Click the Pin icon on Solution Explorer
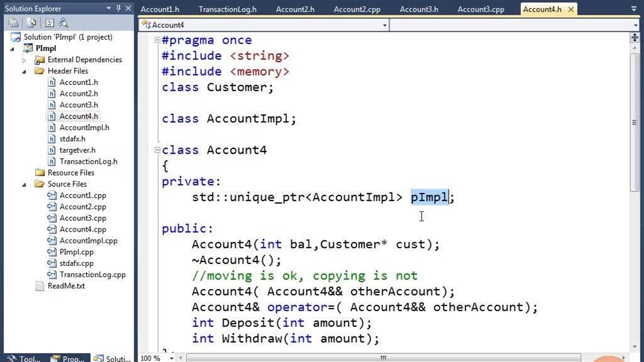The height and width of the screenshot is (362, 644). pyautogui.click(x=119, y=8)
